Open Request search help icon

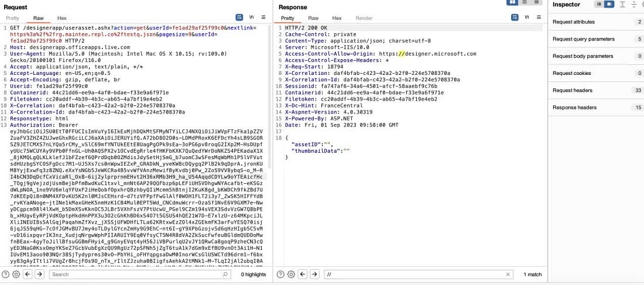(x=5, y=274)
